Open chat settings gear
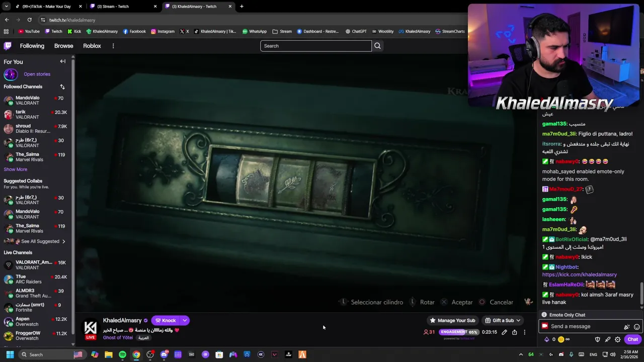This screenshot has width=644, height=362. point(618,339)
